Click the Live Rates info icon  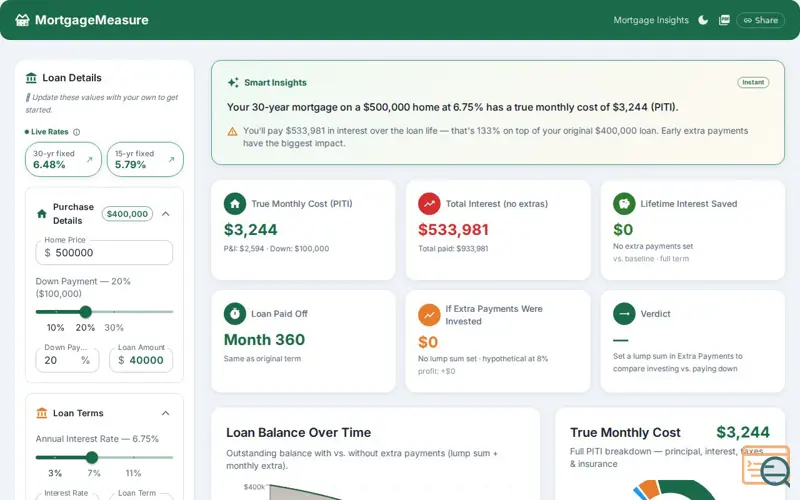(x=77, y=132)
